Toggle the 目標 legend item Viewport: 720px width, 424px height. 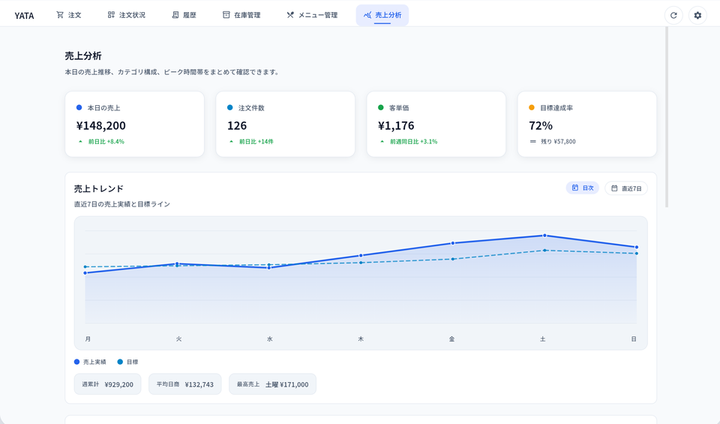tap(128, 362)
